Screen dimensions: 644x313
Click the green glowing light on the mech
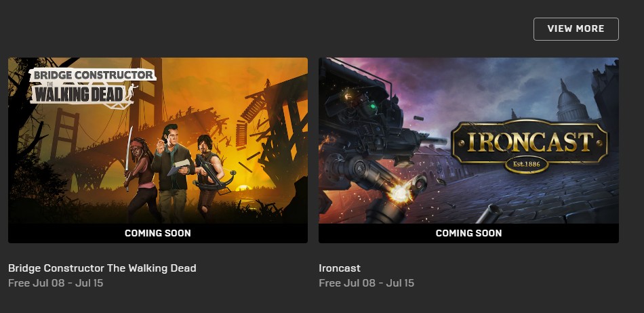tap(371, 107)
